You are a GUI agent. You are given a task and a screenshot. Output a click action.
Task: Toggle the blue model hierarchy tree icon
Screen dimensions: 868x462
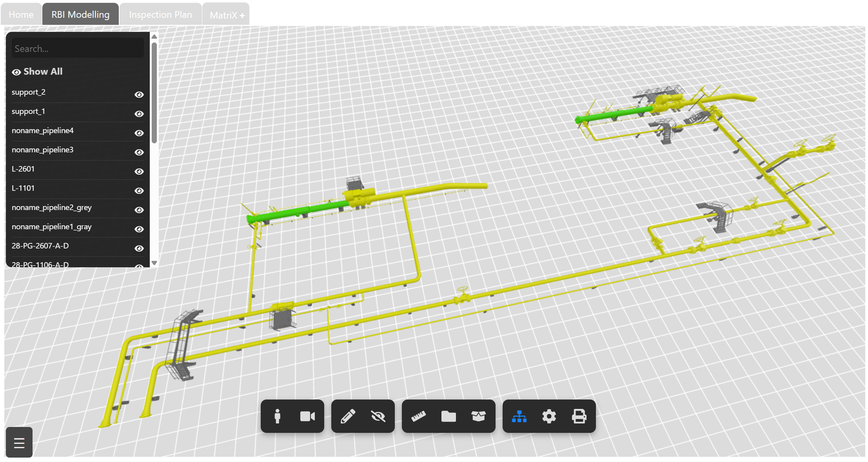pos(519,416)
